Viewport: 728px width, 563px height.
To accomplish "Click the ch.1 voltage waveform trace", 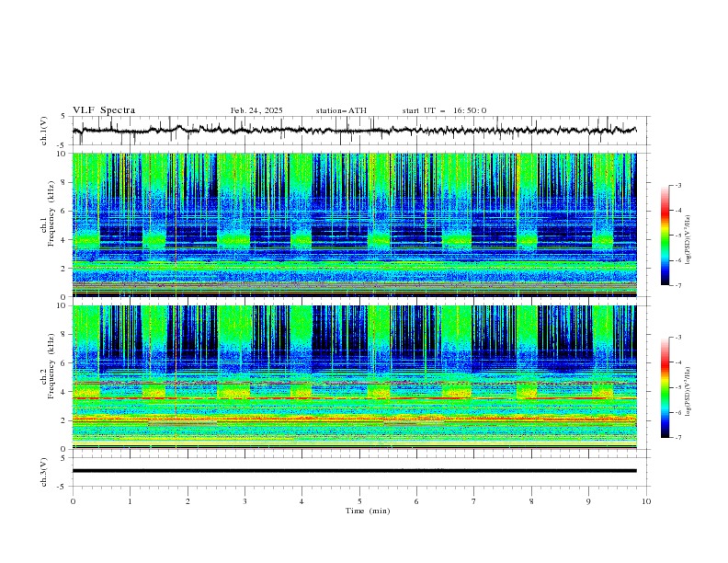I will pyautogui.click(x=355, y=131).
